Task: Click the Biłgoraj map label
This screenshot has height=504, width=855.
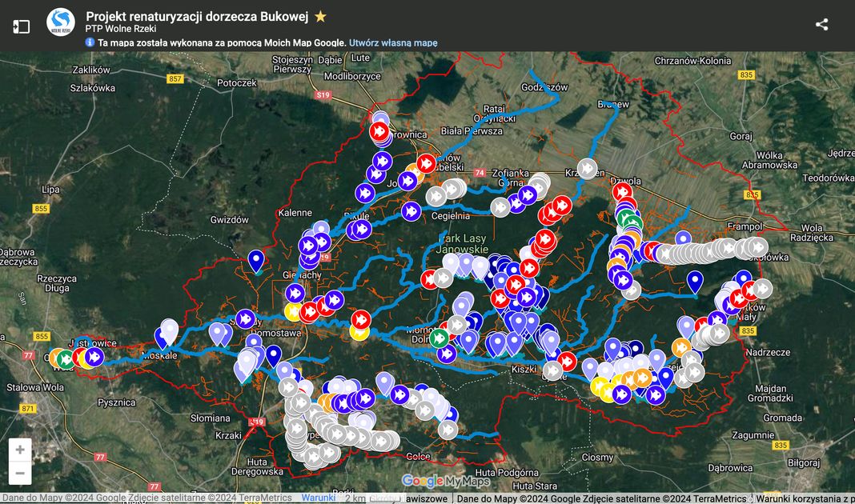Action: [x=804, y=462]
